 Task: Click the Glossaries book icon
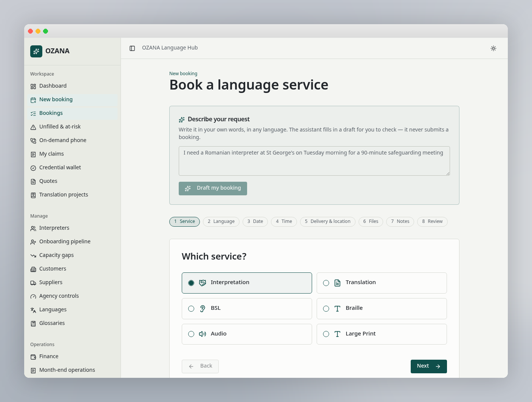coord(33,324)
